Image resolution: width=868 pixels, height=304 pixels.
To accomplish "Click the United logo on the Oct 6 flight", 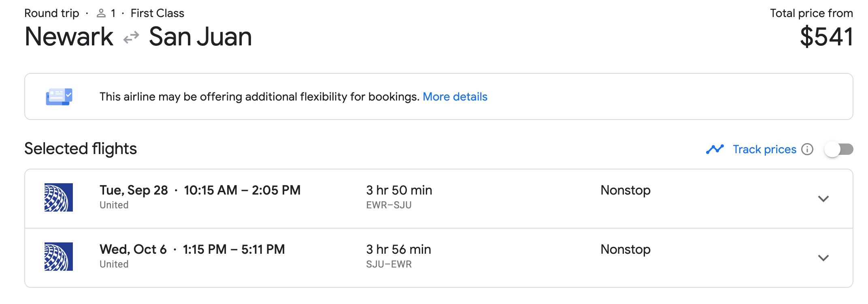I will (x=59, y=257).
